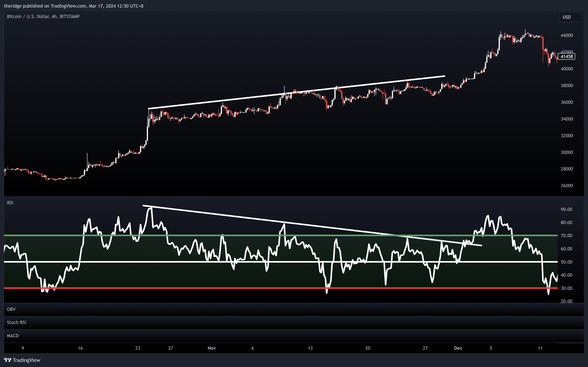The image size is (588, 367).
Task: Click the 28000 price axis label
Action: tap(567, 169)
